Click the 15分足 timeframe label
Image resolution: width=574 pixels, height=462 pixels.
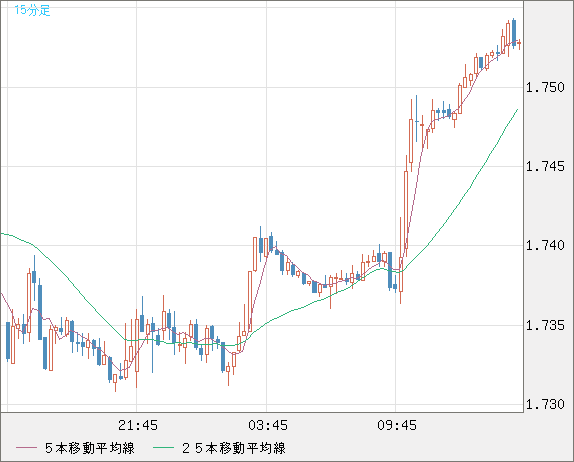coord(32,10)
